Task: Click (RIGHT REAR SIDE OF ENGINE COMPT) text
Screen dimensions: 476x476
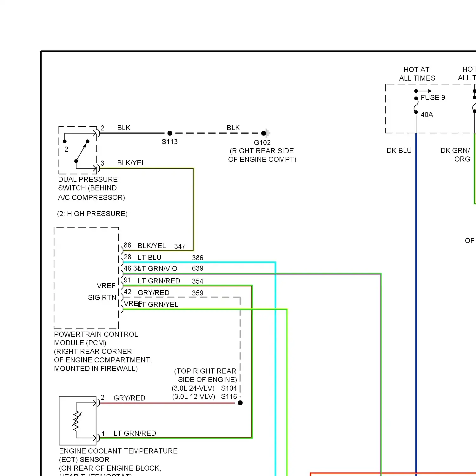Action: tap(262, 155)
